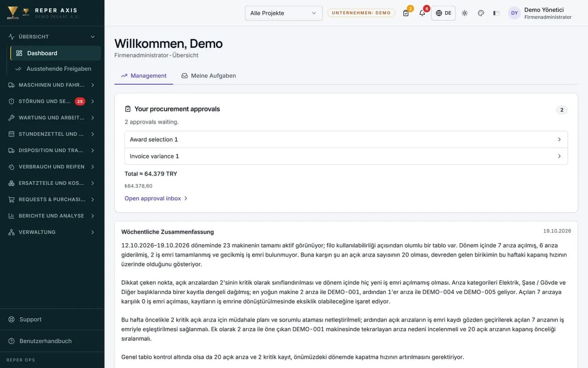Open the approvals clipboard icon with badge 2
This screenshot has height=368, width=588.
(406, 13)
